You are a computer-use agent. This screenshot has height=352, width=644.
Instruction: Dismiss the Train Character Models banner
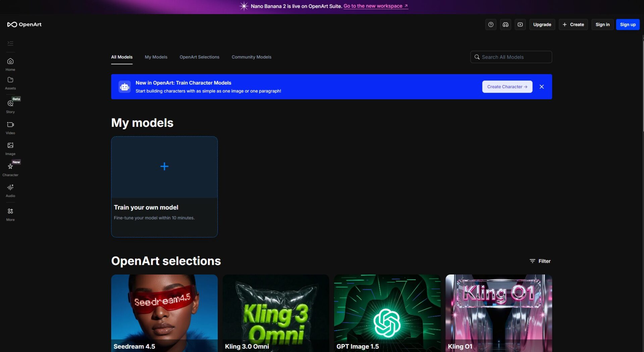pos(542,87)
